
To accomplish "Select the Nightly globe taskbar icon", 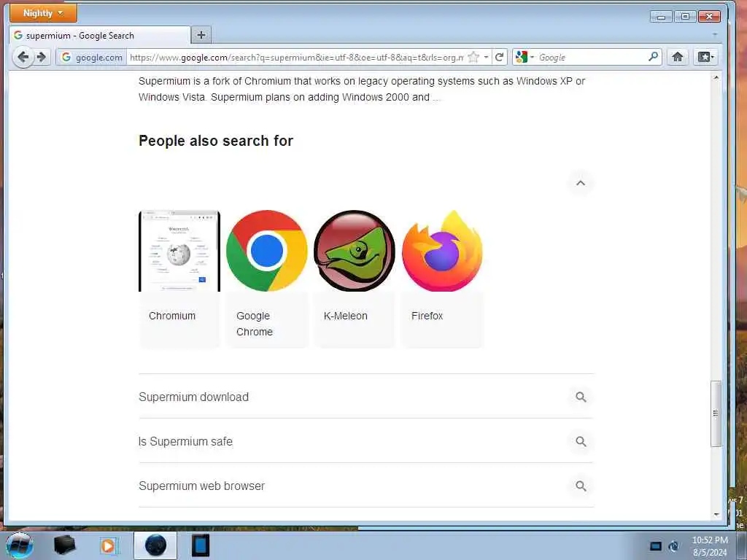I will pos(155,545).
